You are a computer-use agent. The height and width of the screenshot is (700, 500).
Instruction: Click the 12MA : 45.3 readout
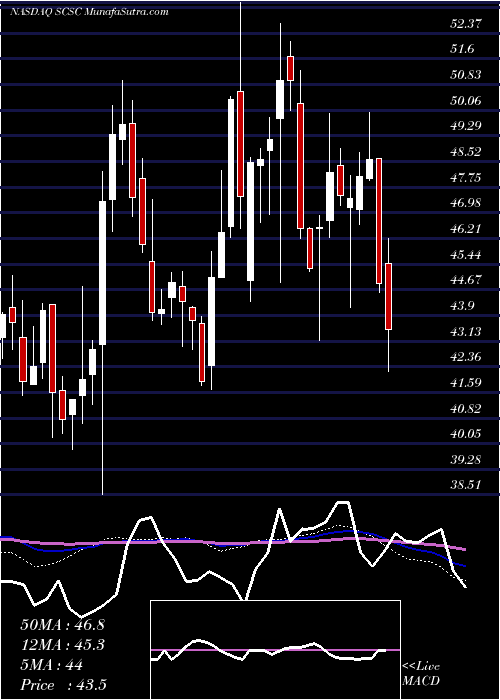(x=63, y=645)
